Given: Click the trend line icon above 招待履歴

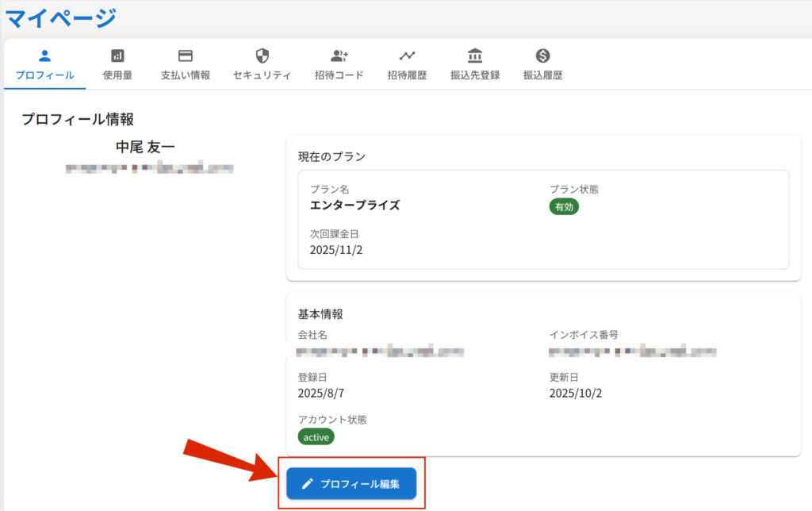Looking at the screenshot, I should pyautogui.click(x=407, y=56).
